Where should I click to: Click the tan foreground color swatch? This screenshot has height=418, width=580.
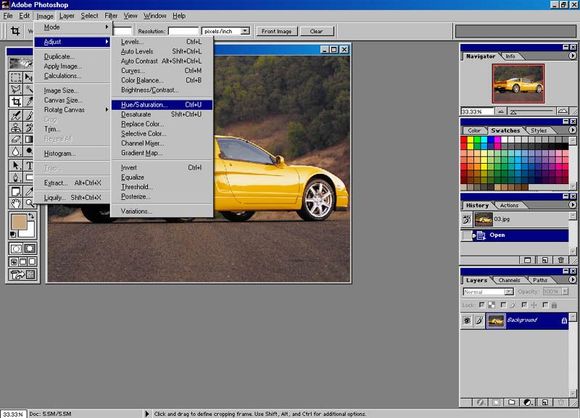(x=18, y=222)
